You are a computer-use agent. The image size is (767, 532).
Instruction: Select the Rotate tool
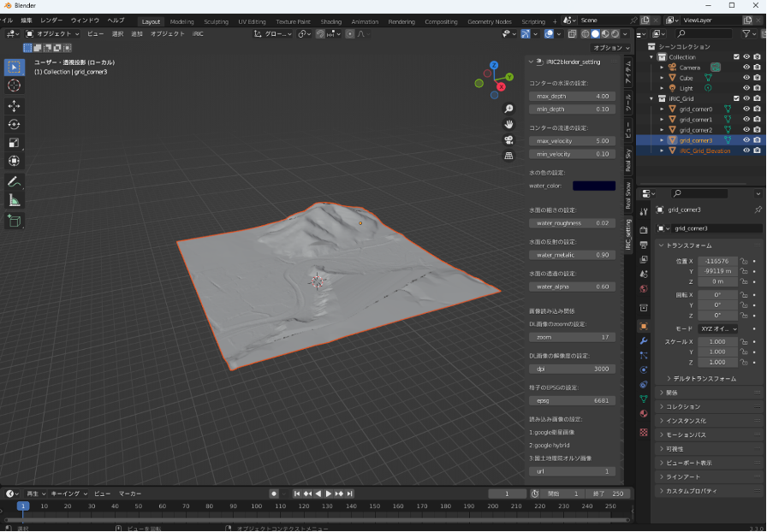click(15, 124)
